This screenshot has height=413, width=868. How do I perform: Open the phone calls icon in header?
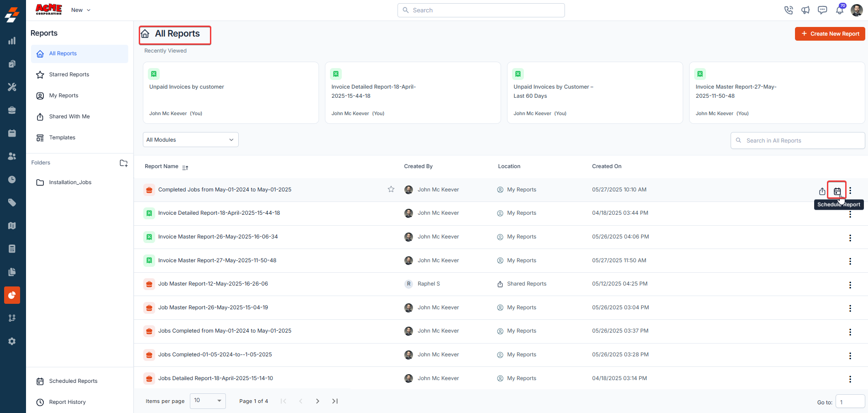point(789,10)
